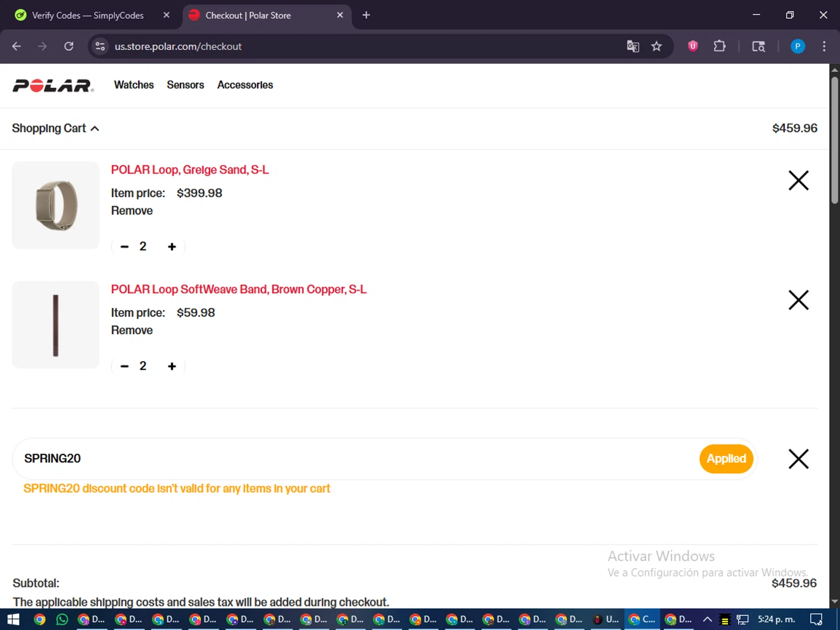Viewport: 840px width, 630px height.
Task: View site information icon in address bar
Action: 100,46
